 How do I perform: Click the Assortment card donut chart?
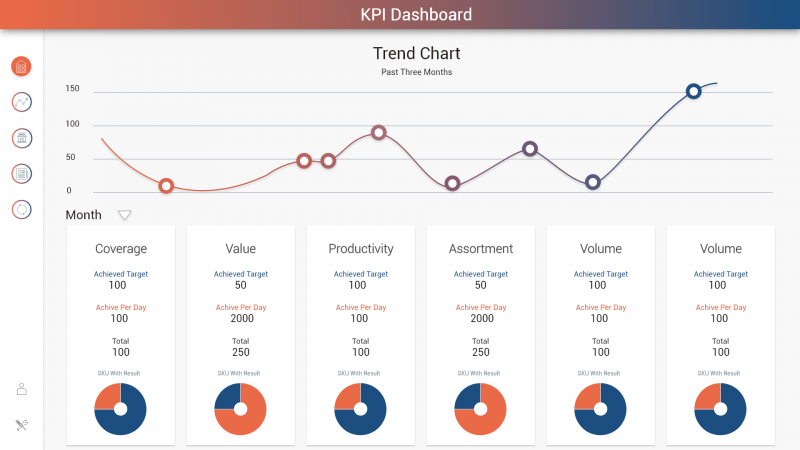(x=480, y=409)
